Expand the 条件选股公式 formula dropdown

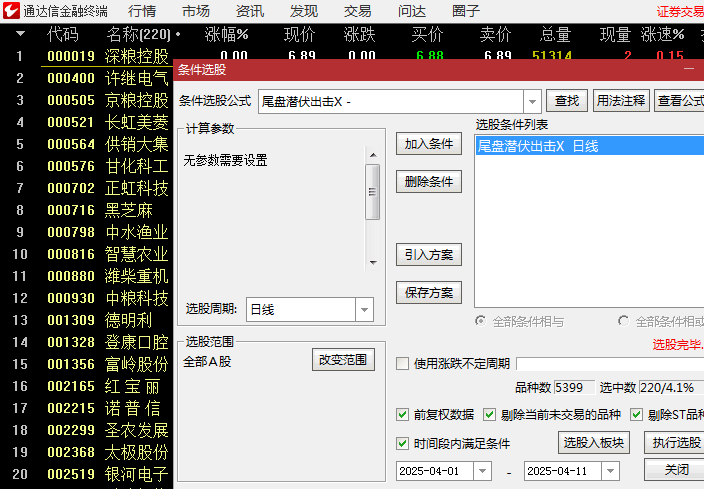click(x=532, y=101)
